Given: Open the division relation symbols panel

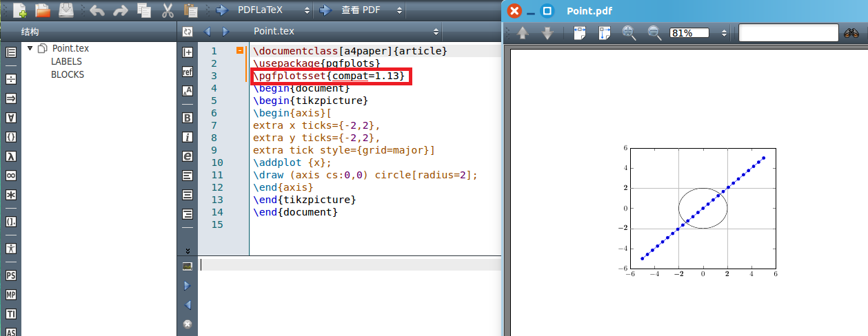Looking at the screenshot, I should 11,79.
